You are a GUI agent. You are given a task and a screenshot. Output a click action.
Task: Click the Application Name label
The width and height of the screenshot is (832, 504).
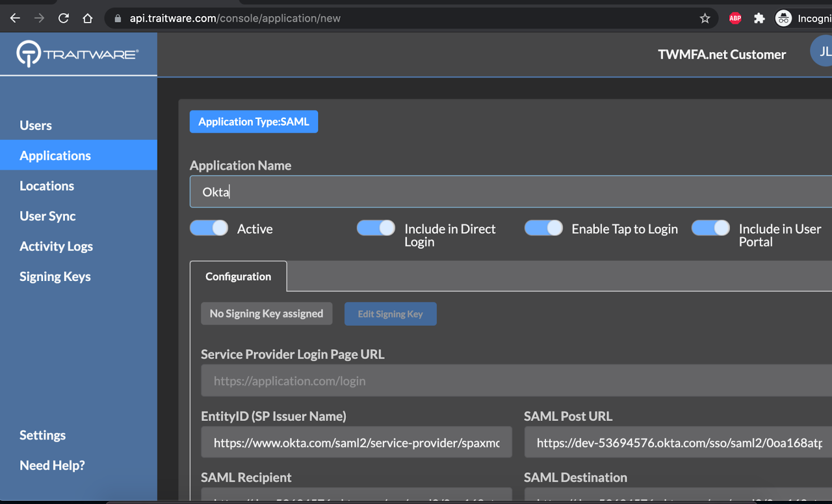coord(240,165)
